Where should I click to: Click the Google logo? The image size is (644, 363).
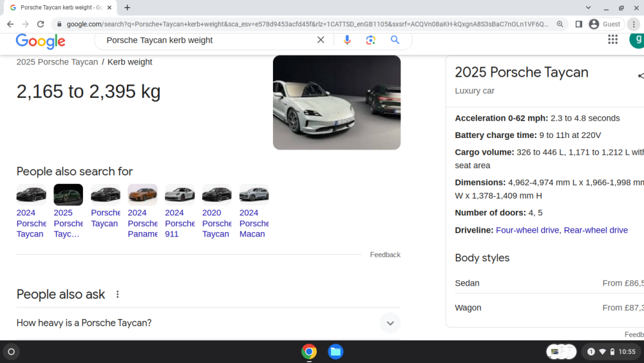coord(40,41)
